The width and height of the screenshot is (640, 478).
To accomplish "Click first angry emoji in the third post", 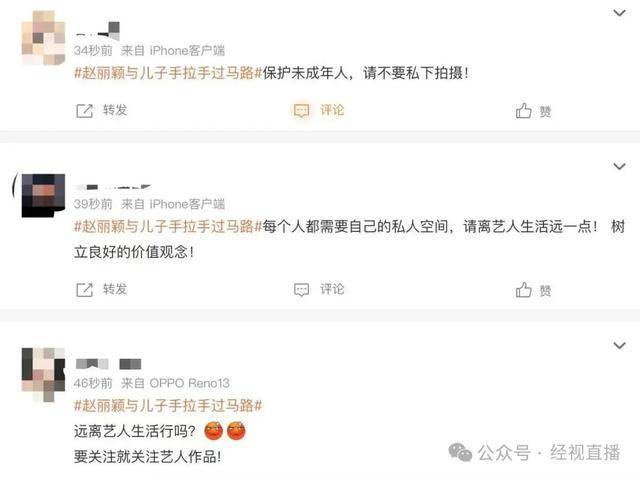I will pos(213,431).
